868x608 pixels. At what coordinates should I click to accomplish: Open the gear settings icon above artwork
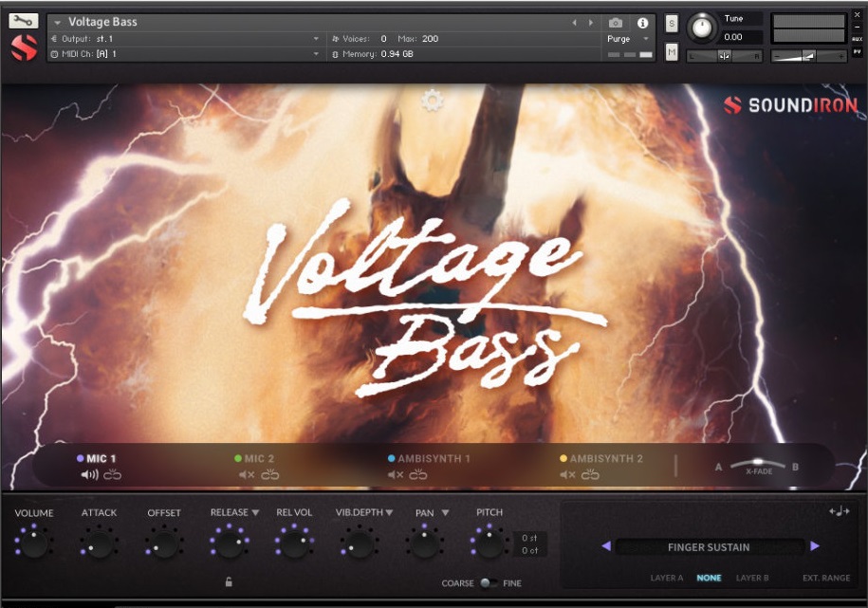point(432,101)
